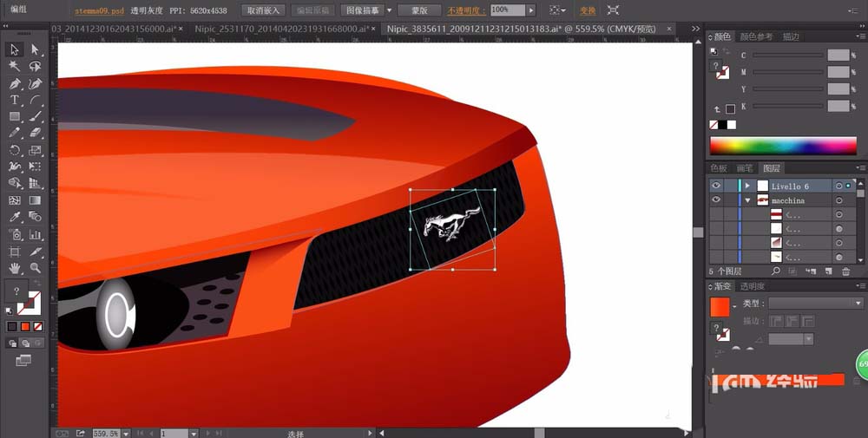Select the Type (T) tool
Screen dimensions: 868x438
[x=15, y=100]
